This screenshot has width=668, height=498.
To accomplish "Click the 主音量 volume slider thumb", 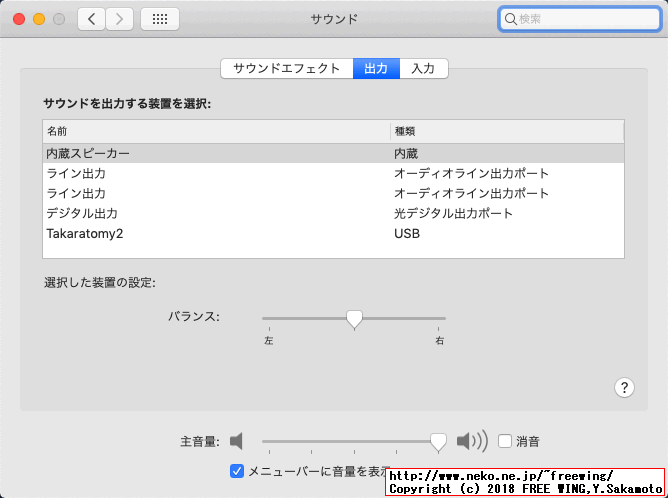I will click(438, 443).
